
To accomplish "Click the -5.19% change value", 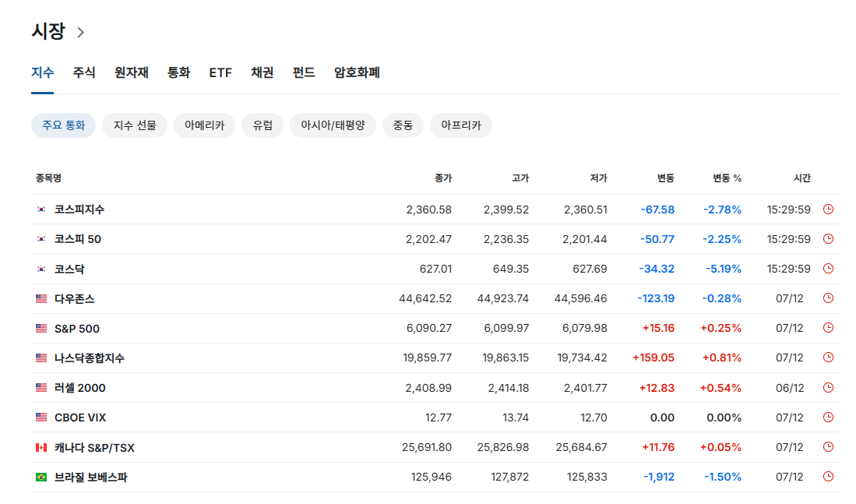I will tap(724, 269).
